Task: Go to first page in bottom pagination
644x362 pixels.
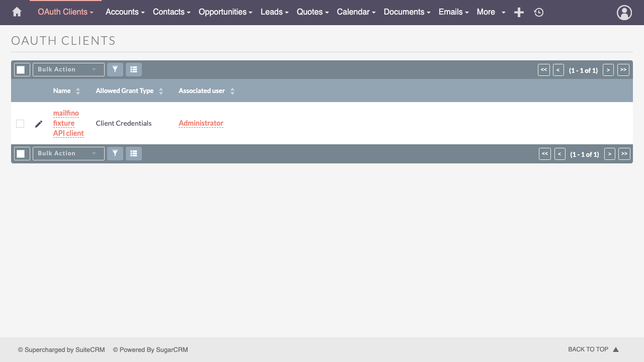Action: (x=545, y=154)
